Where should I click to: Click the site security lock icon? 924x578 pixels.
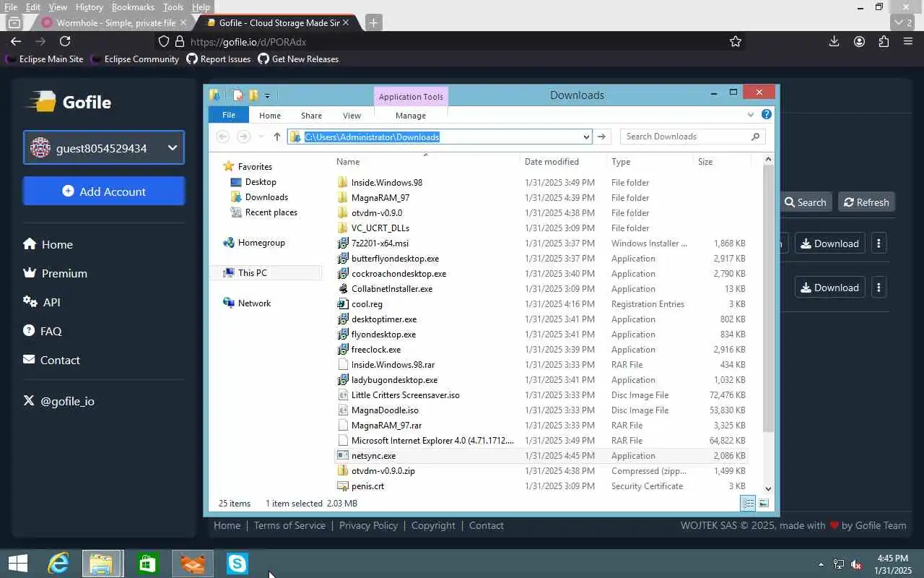[180, 42]
